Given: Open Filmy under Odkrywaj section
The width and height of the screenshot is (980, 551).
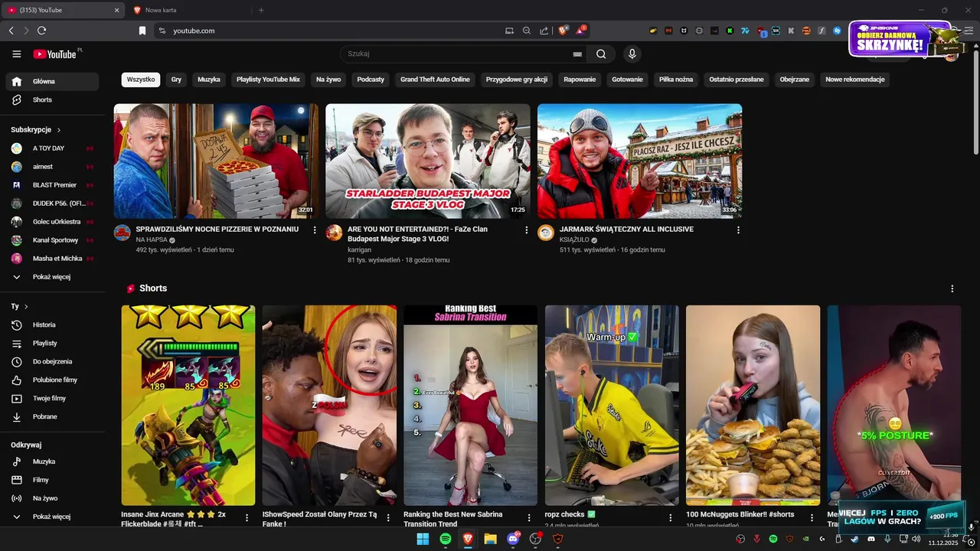Looking at the screenshot, I should point(52,480).
